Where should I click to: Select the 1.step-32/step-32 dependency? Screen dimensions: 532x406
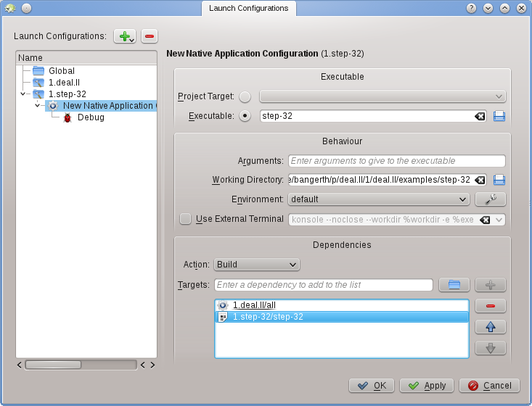coord(342,317)
